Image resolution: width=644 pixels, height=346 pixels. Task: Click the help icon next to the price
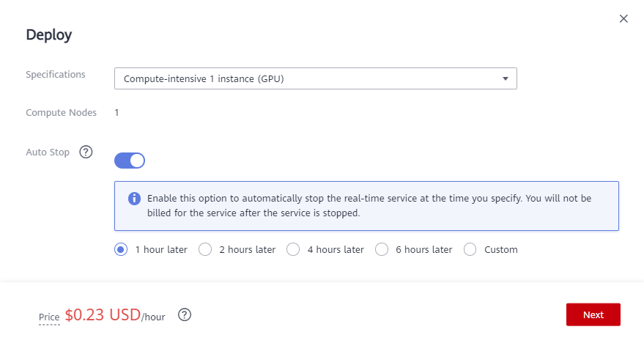[x=185, y=314]
